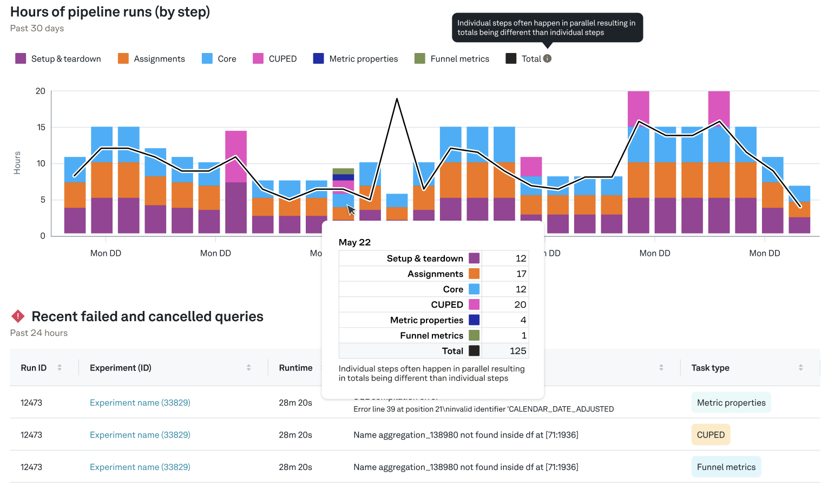The image size is (828, 504).
Task: Click the info icon next to Total legend
Action: pos(548,58)
